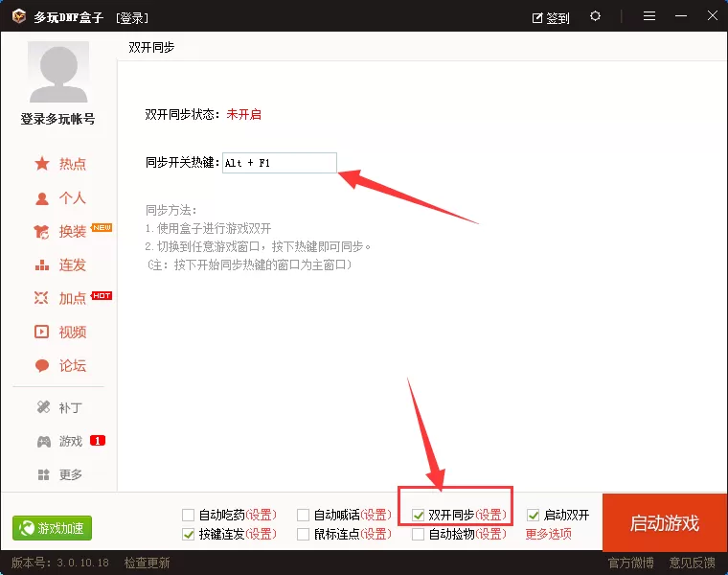Open 意见反馈 feedback link
Viewport: 728px width, 575px height.
click(x=693, y=563)
